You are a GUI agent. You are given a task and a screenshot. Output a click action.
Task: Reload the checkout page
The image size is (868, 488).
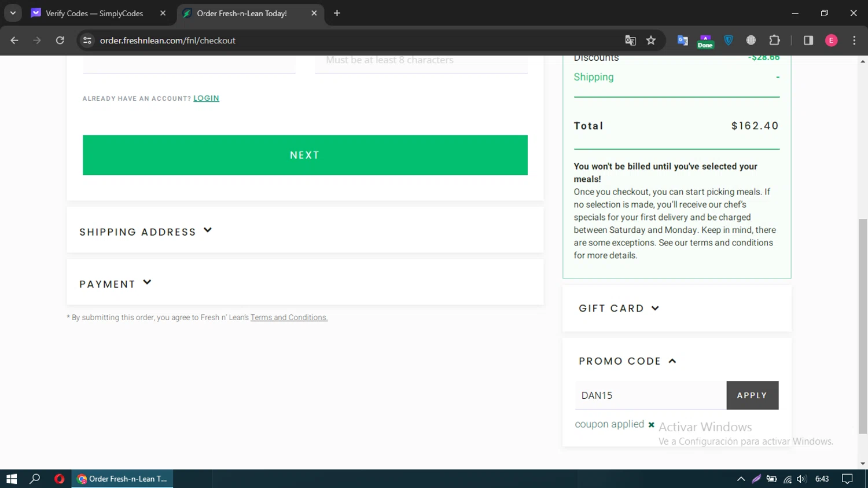(60, 41)
